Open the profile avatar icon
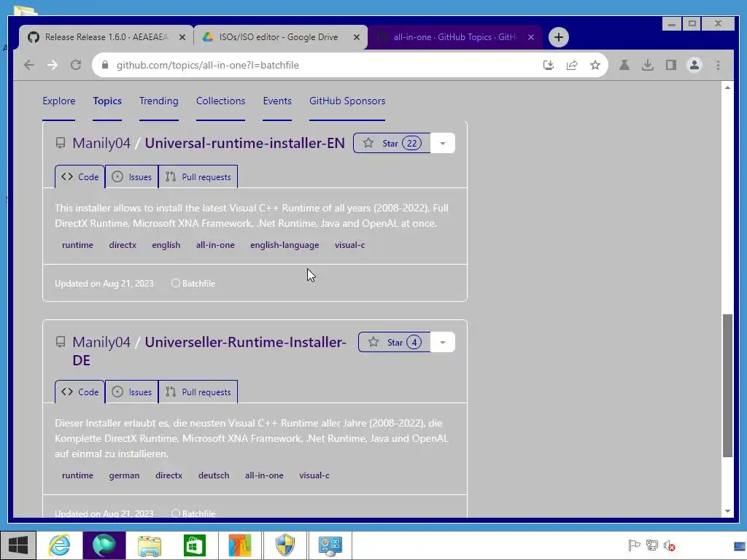747x560 pixels. pyautogui.click(x=694, y=65)
